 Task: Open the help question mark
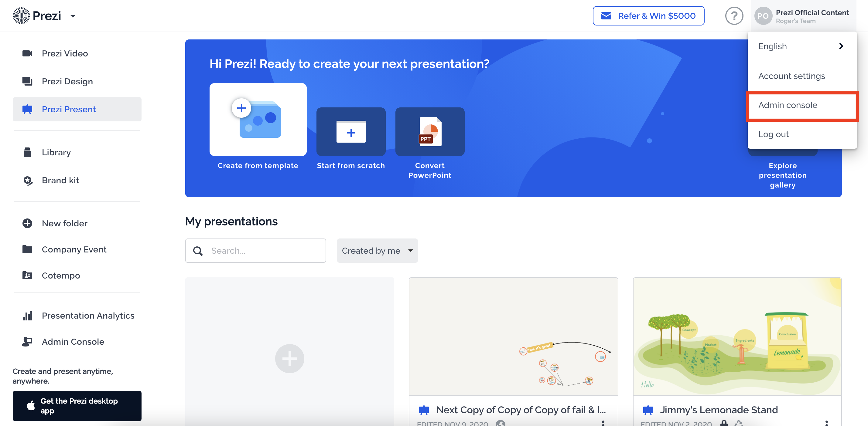coord(735,15)
